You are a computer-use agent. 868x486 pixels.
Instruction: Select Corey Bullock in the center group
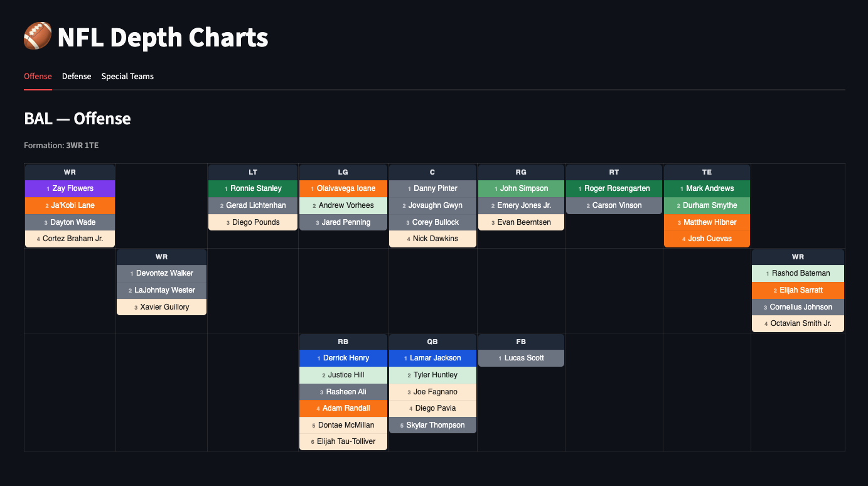point(432,222)
